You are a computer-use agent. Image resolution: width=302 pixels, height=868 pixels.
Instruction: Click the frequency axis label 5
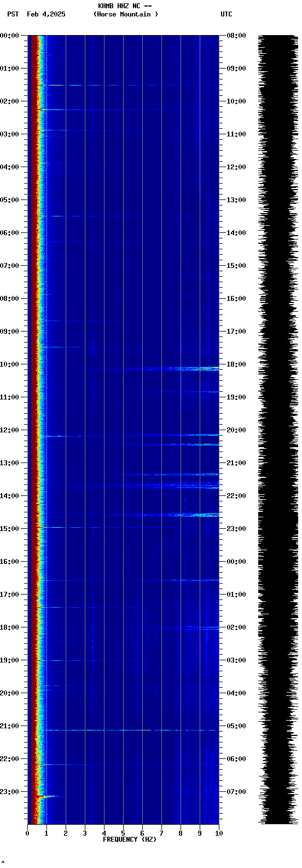tap(123, 833)
